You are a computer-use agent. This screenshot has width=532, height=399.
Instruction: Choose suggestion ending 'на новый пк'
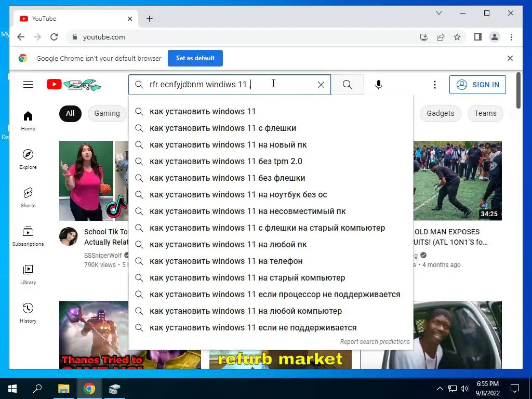point(271,145)
